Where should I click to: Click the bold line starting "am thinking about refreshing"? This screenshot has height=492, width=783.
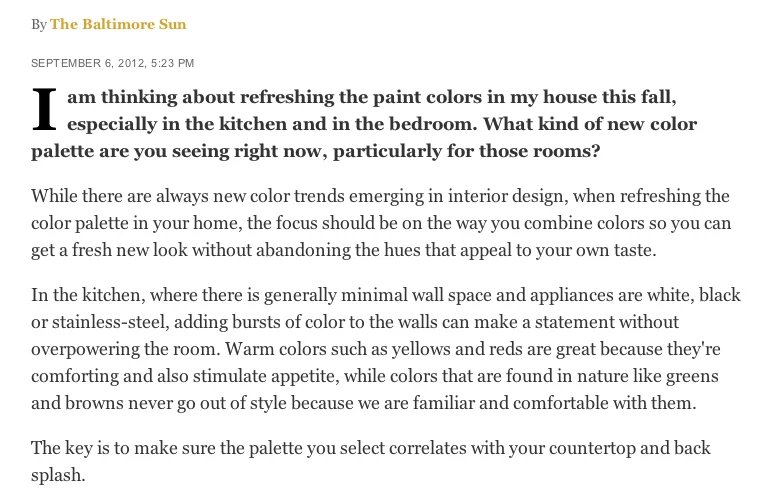(x=372, y=97)
